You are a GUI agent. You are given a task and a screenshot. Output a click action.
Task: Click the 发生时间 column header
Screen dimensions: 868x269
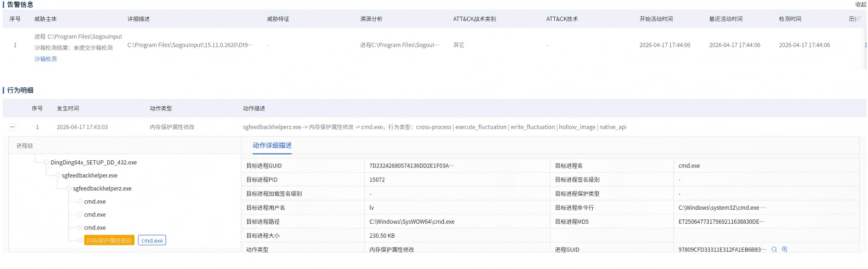click(x=68, y=108)
